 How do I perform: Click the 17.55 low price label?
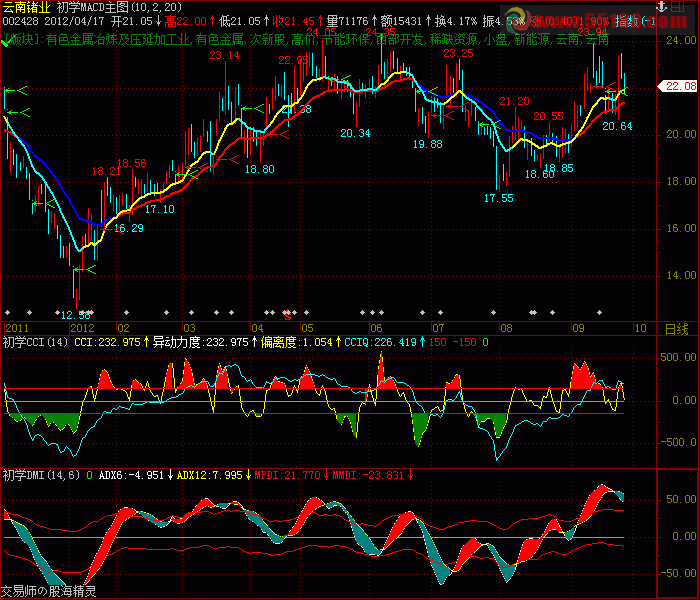(499, 198)
